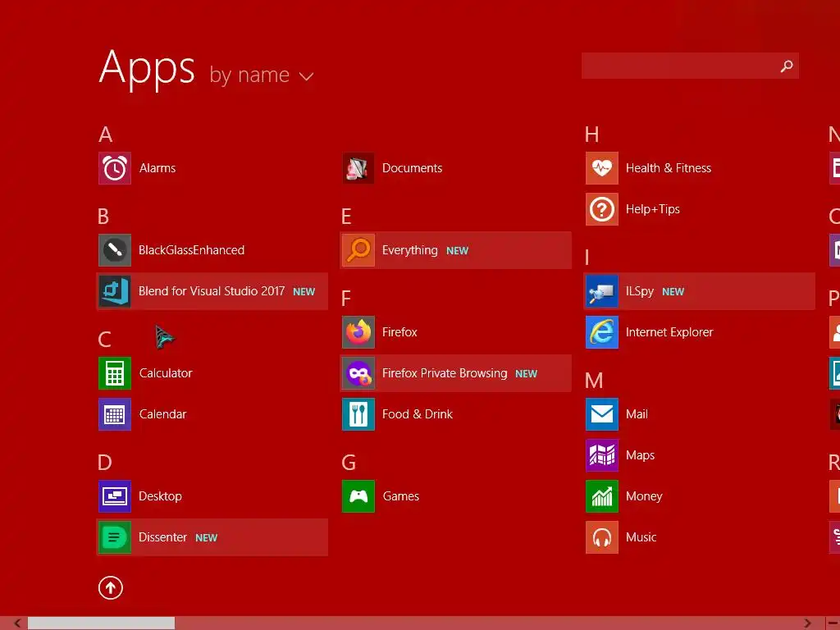Viewport: 840px width, 630px height.
Task: Open the Internet Explorer icon
Action: coord(602,332)
